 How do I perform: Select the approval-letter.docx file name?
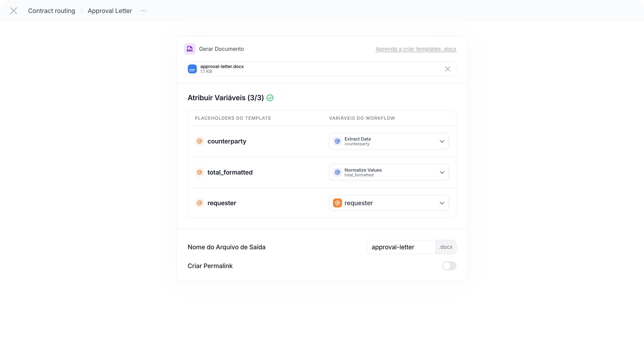pos(222,66)
